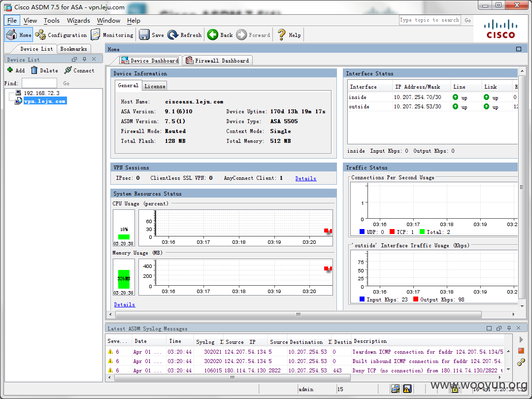Click the CPU usage 18% gauge

124,228
